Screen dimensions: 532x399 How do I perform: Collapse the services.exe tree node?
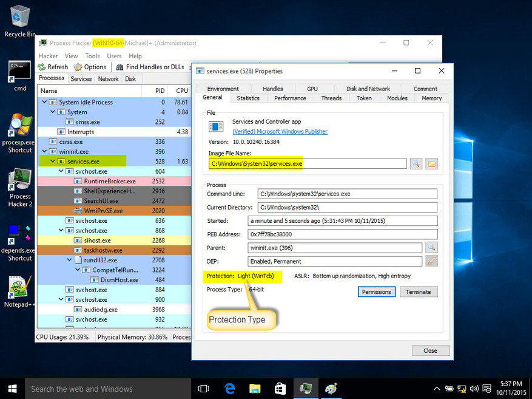53,161
